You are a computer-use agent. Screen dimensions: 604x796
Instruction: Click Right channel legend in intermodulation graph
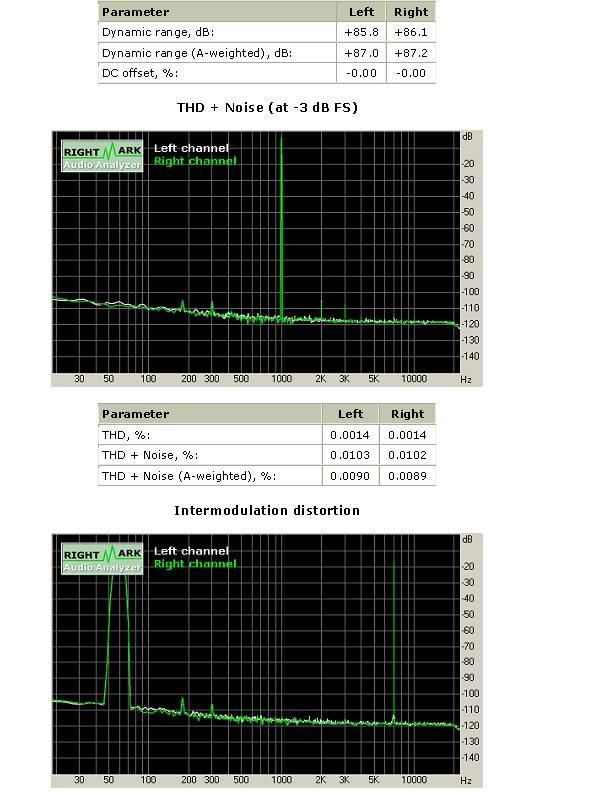195,564
